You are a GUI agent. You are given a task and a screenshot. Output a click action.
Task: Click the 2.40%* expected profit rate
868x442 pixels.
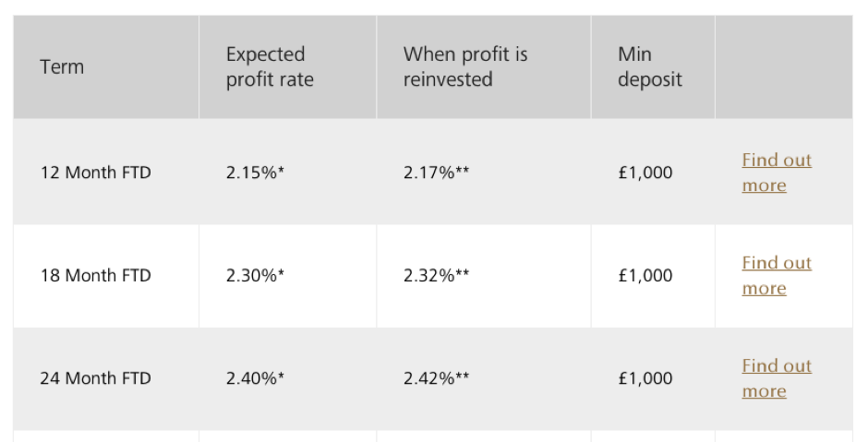pyautogui.click(x=255, y=378)
